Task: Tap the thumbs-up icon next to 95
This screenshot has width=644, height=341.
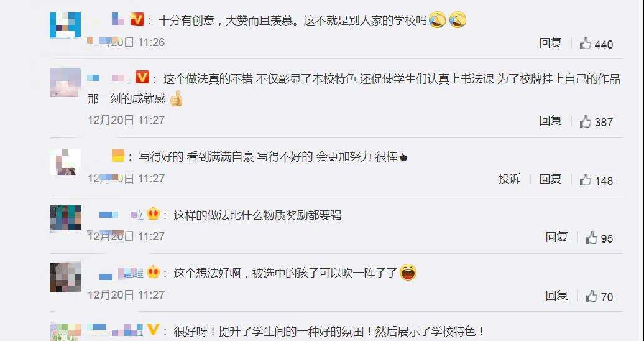Action: point(591,238)
